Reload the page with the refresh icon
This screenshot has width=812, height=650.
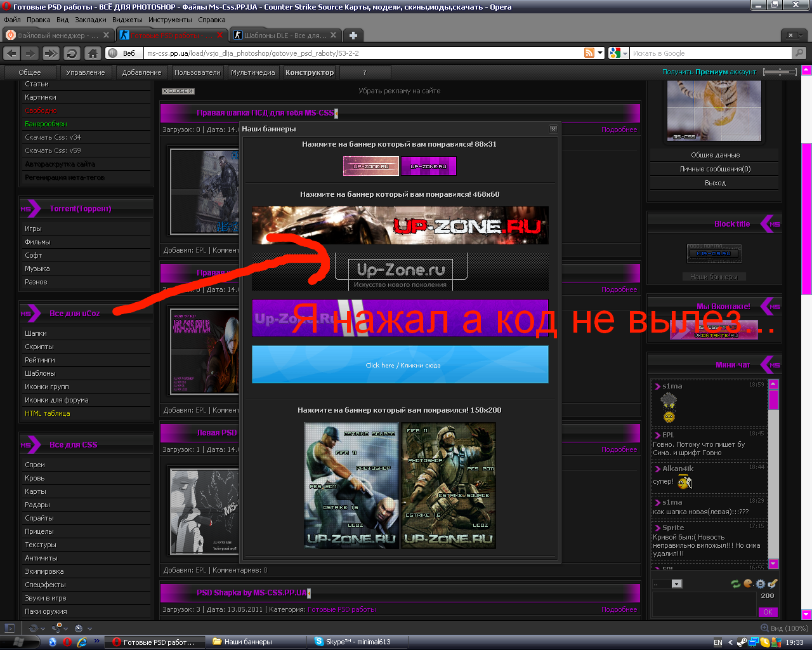point(72,53)
